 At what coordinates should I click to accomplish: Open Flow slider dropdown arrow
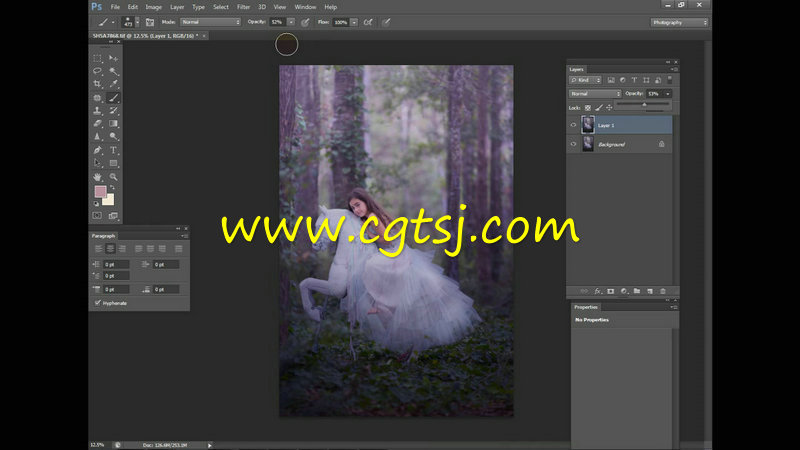click(354, 22)
